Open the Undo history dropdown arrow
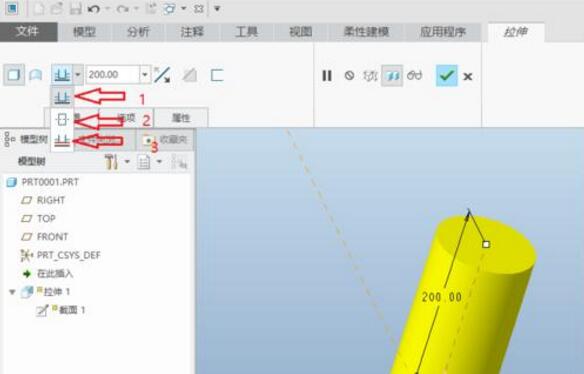The height and width of the screenshot is (374, 584). click(x=107, y=8)
